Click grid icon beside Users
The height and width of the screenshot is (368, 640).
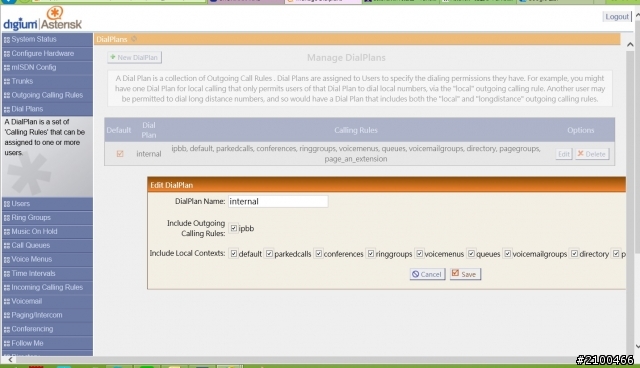click(7, 204)
